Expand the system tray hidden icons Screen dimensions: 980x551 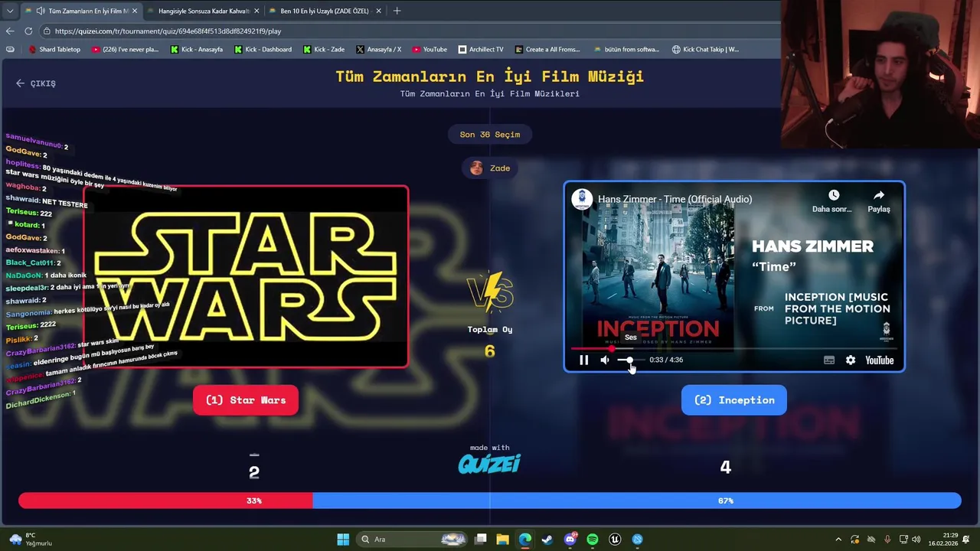pyautogui.click(x=838, y=540)
